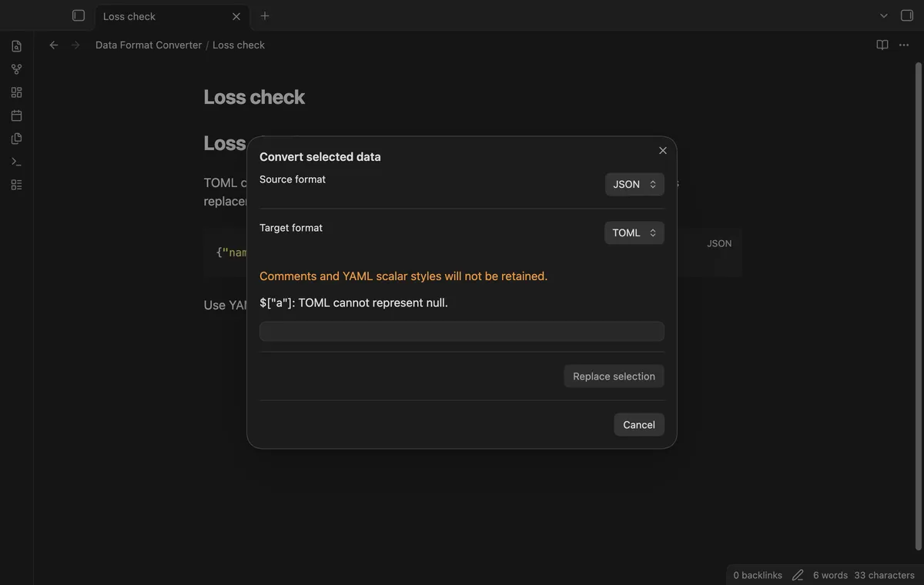
Task: Open canvas icon in ribbon
Action: coord(16,92)
